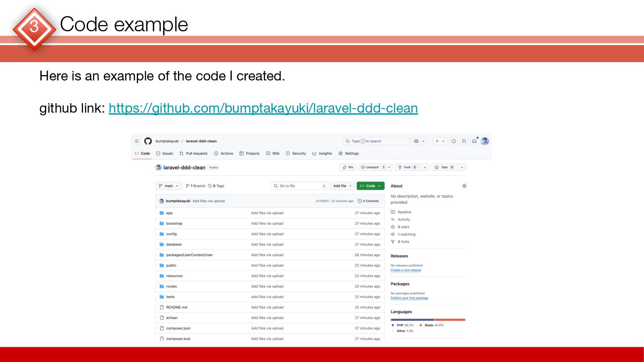Open the composer.lock file
Image resolution: width=644 pixels, height=362 pixels.
point(178,339)
